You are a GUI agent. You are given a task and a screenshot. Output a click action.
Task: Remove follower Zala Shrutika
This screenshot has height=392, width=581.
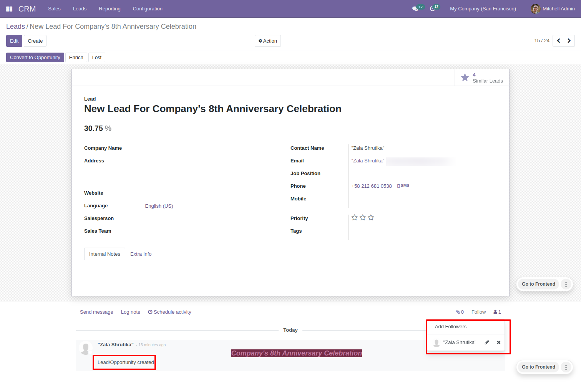tap(499, 342)
